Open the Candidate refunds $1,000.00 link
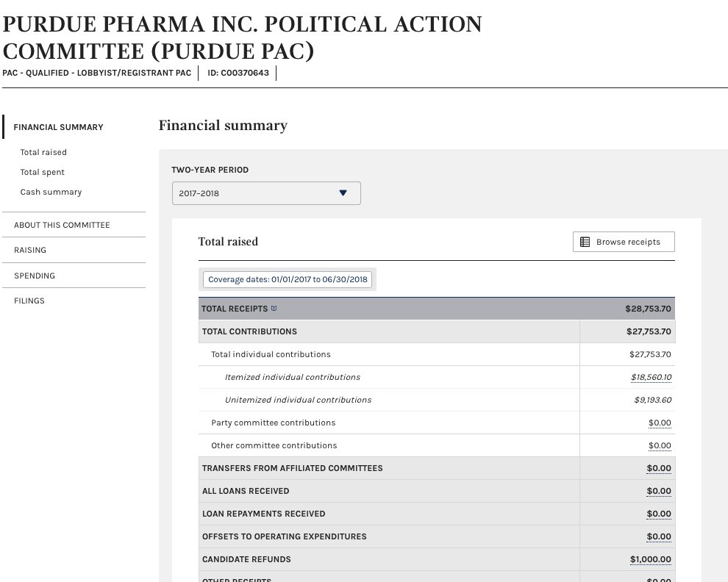This screenshot has width=728, height=582. 651,559
